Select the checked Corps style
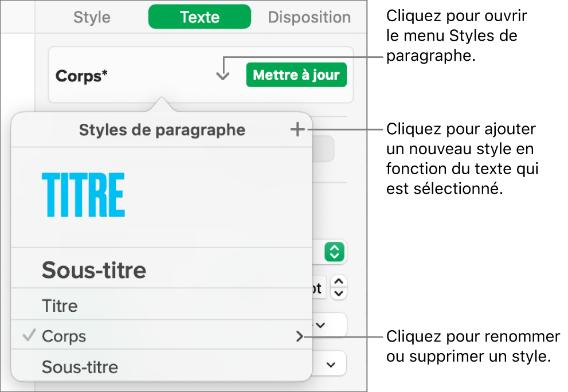 click(64, 336)
